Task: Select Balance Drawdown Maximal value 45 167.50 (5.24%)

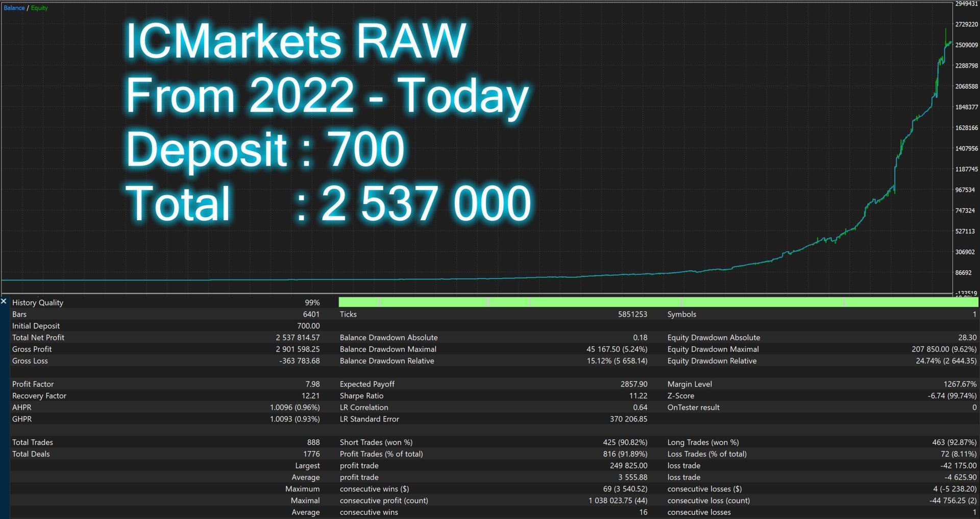Action: pyautogui.click(x=617, y=349)
